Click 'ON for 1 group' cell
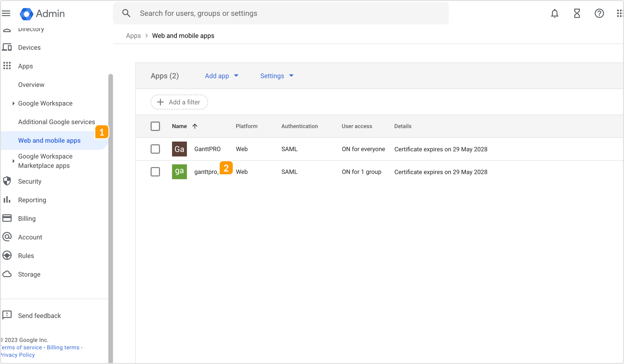This screenshot has height=364, width=624. pyautogui.click(x=362, y=172)
